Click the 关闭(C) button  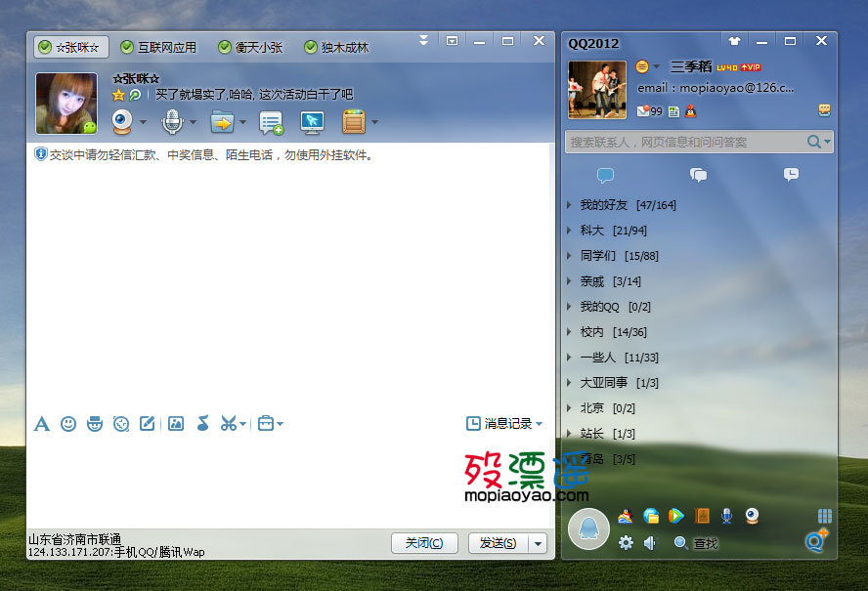coord(424,543)
